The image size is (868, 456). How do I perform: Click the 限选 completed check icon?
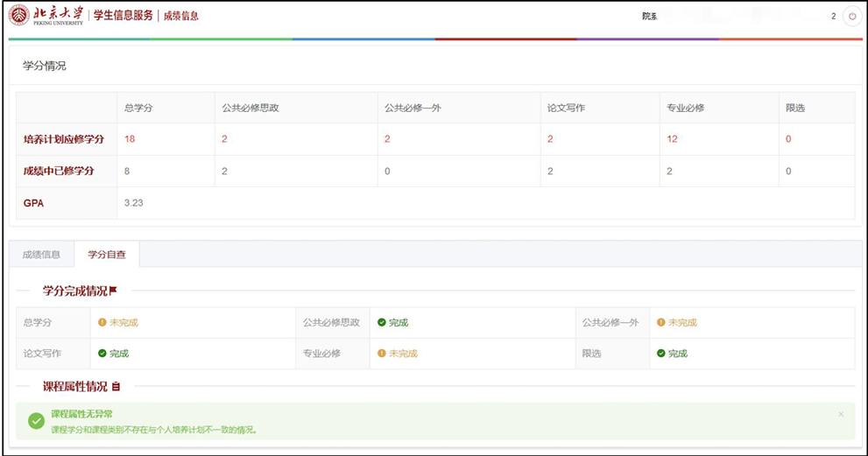tap(661, 354)
